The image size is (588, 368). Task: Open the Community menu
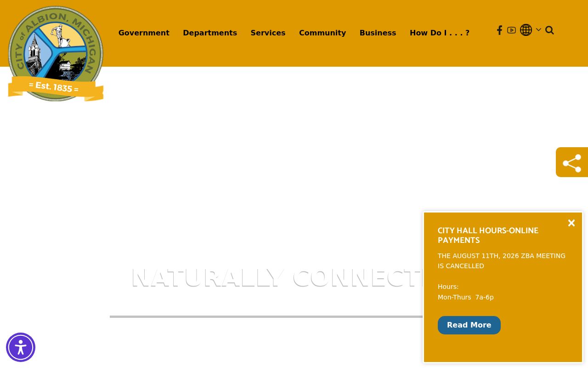click(x=322, y=33)
